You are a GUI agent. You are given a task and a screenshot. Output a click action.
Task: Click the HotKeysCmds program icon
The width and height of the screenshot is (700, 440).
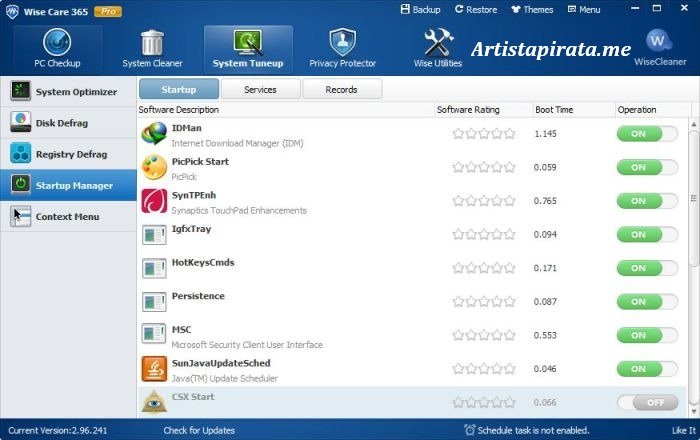pyautogui.click(x=154, y=268)
